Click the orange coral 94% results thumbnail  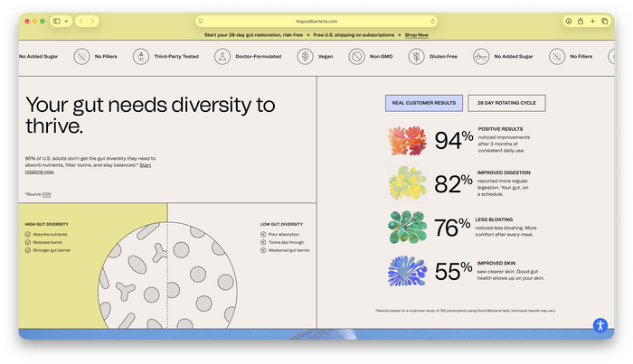pos(407,141)
